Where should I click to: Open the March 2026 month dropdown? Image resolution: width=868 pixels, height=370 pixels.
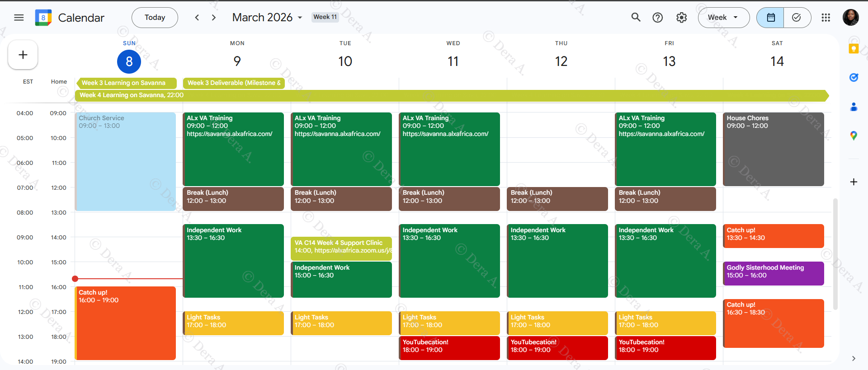(267, 18)
